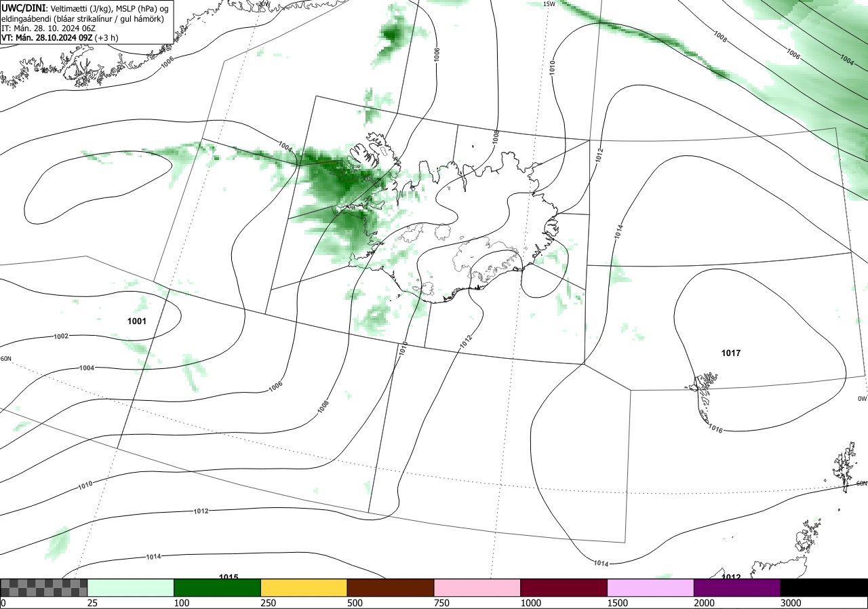
Task: Click the black above-3000 legend swatch
Action: coord(824,587)
